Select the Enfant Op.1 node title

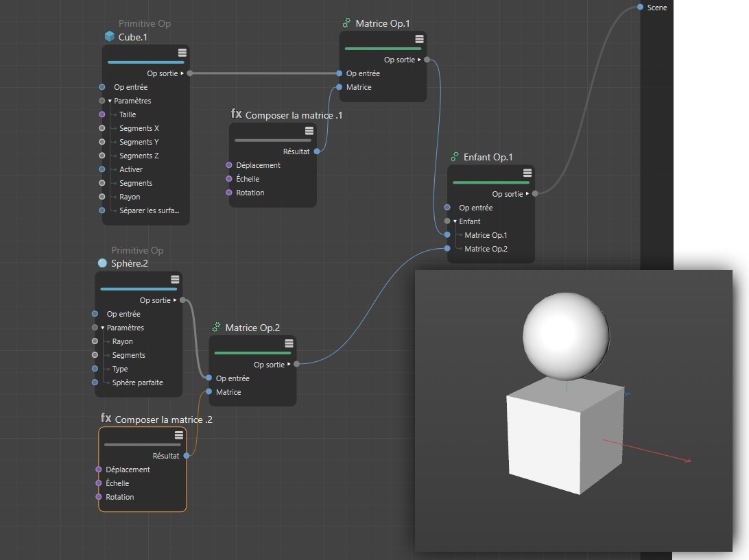pos(488,157)
